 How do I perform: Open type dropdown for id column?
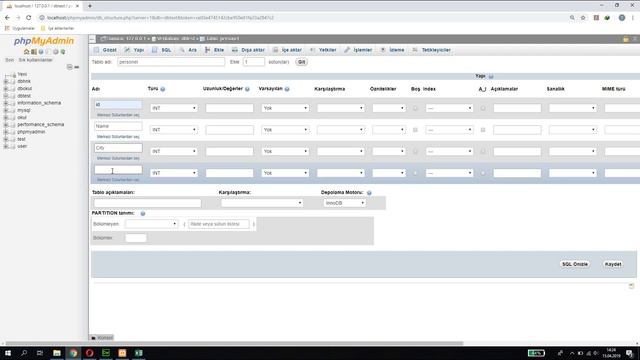point(174,108)
